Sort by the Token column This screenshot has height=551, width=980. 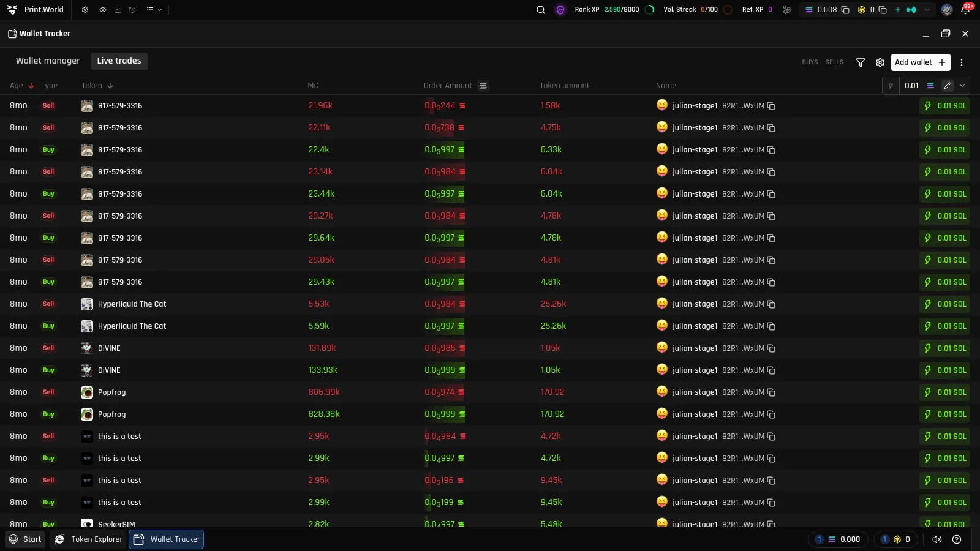(x=97, y=86)
